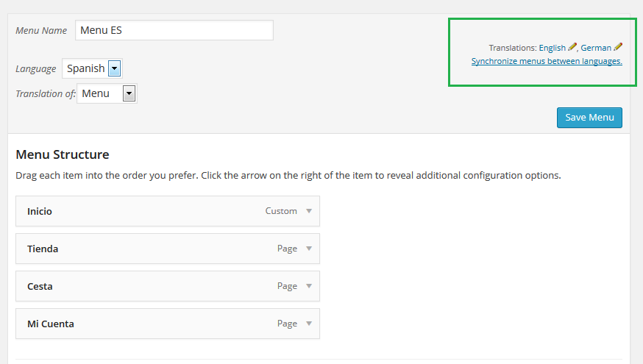Open the German translation link

pyautogui.click(x=596, y=48)
